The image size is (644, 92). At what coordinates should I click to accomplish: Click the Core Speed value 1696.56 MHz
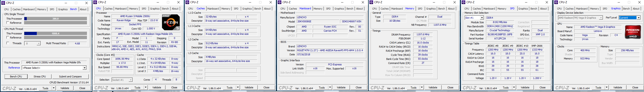point(122,59)
